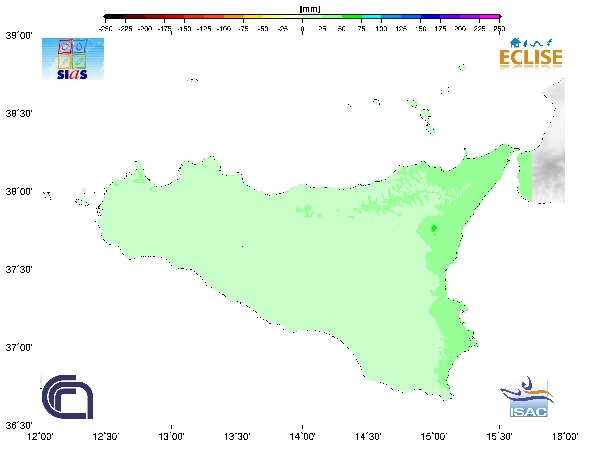Click the red segment of the colorbar
The image size is (600, 450).
174,17
